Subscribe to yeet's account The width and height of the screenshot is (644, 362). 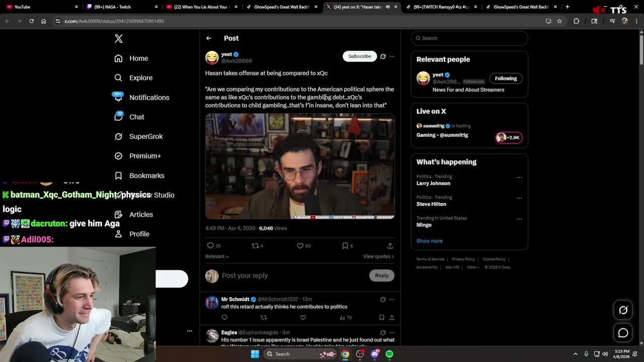click(360, 56)
